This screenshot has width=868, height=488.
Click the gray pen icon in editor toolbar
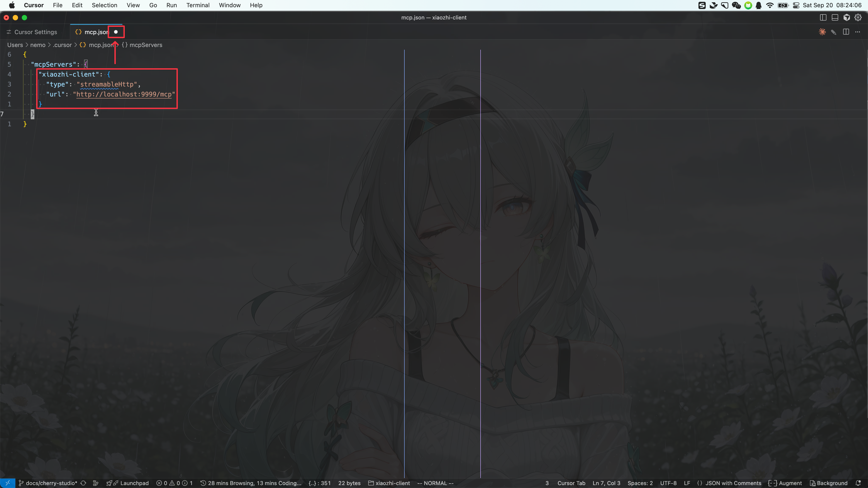pos(834,32)
